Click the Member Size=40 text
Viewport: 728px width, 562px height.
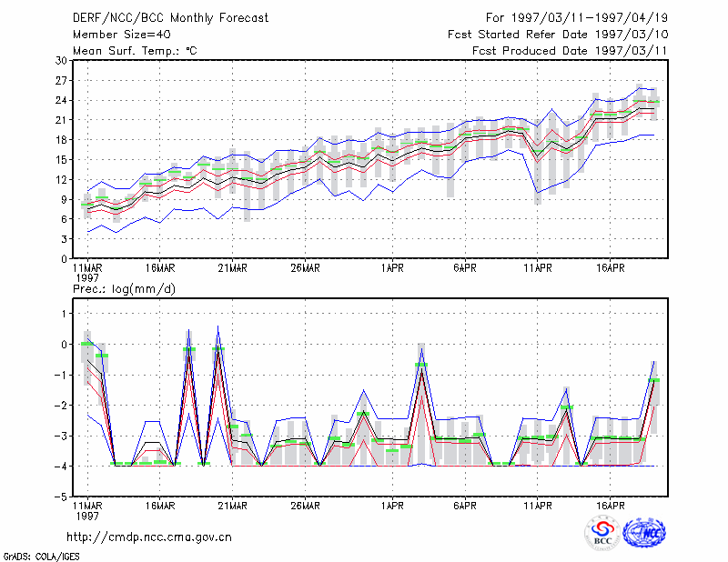tap(122, 35)
